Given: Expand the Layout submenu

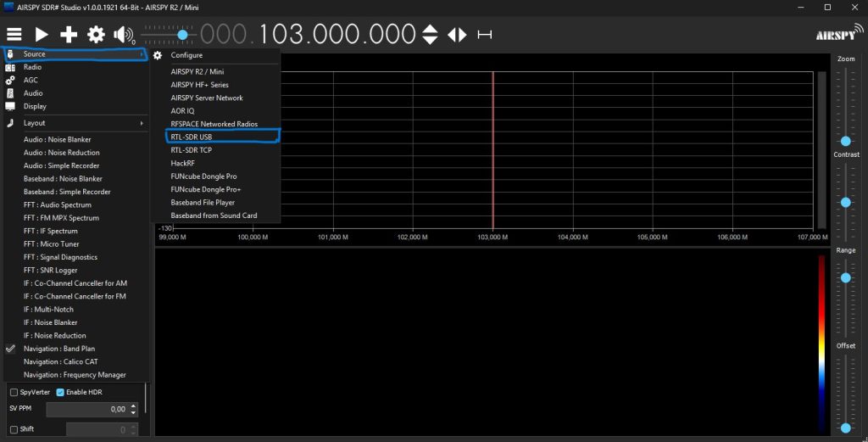Looking at the screenshot, I should pos(75,123).
